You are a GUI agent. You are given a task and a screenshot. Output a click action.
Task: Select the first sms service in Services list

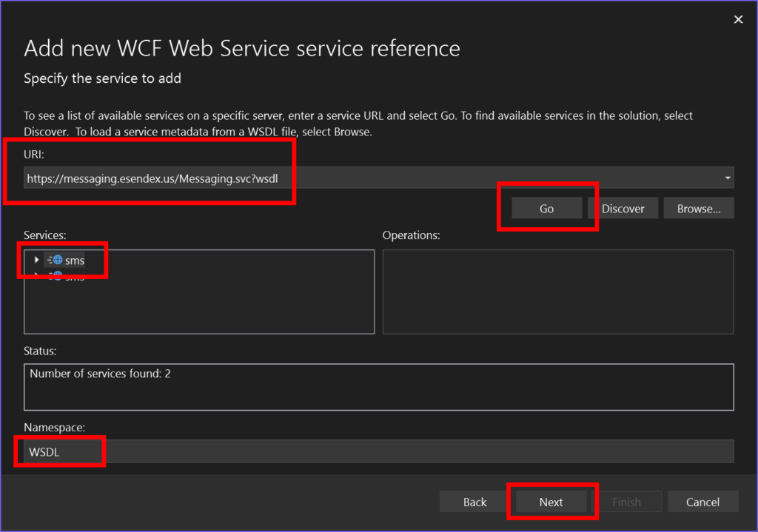click(x=75, y=260)
